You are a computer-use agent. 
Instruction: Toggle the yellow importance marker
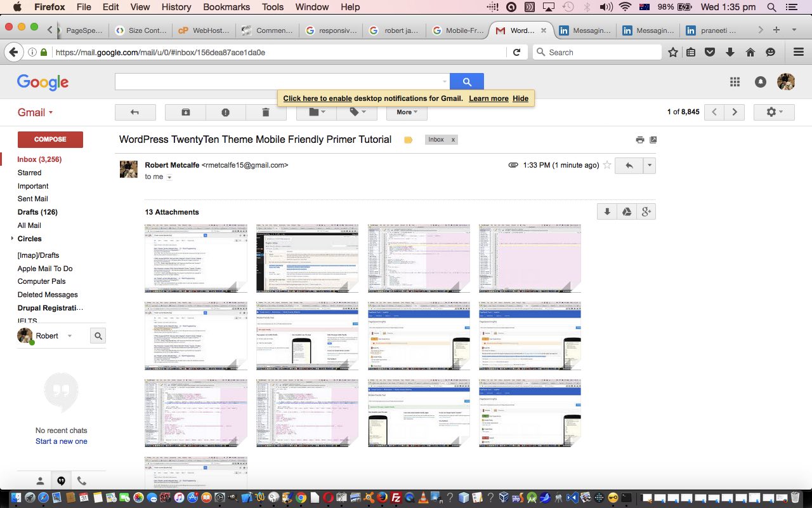(x=408, y=140)
